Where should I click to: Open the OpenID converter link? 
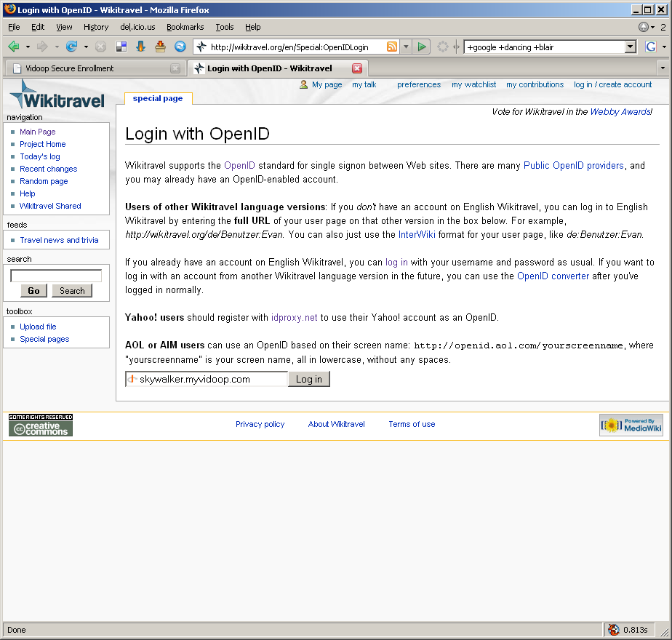pyautogui.click(x=553, y=276)
